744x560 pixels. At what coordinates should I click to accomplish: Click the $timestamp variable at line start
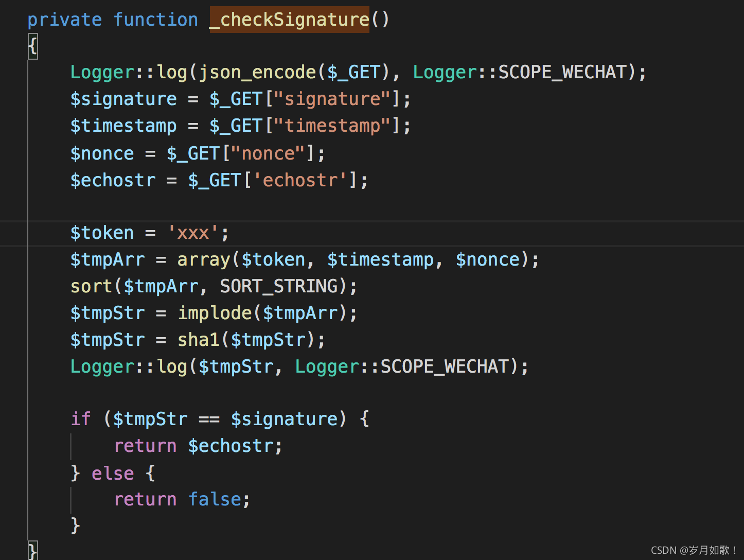(123, 126)
